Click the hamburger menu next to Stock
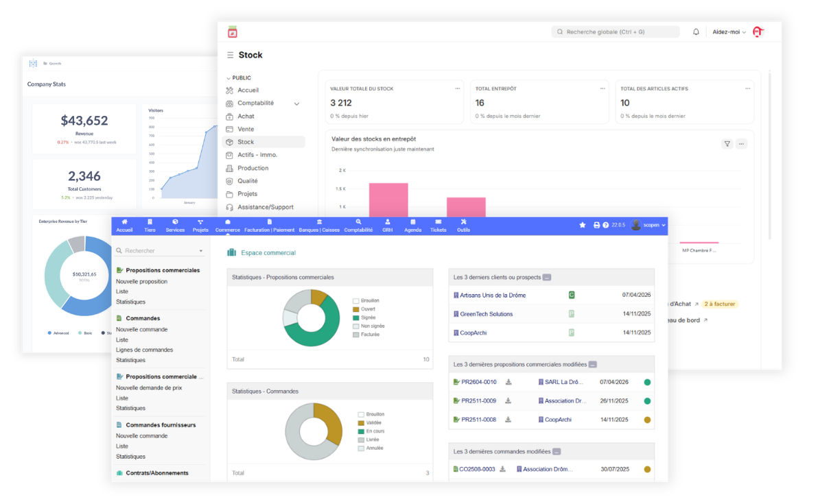Screen dimensions: 818x504 tap(230, 55)
